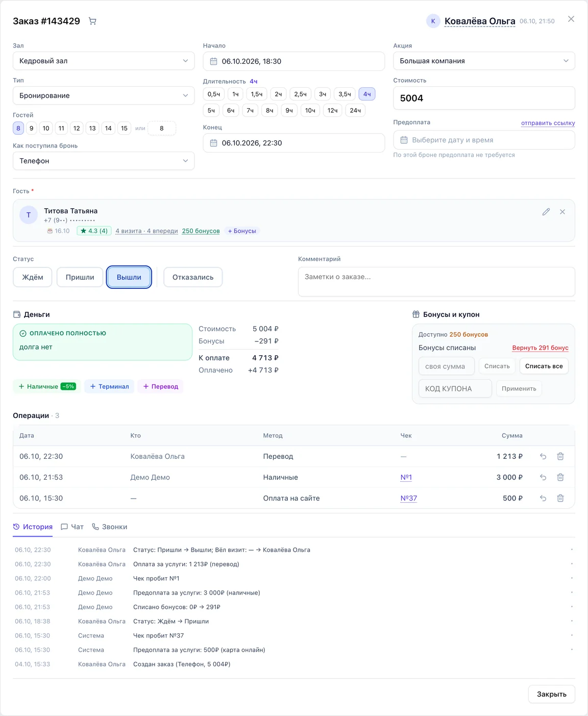Open calendar icon in Начало field
588x716 pixels.
[x=214, y=61]
